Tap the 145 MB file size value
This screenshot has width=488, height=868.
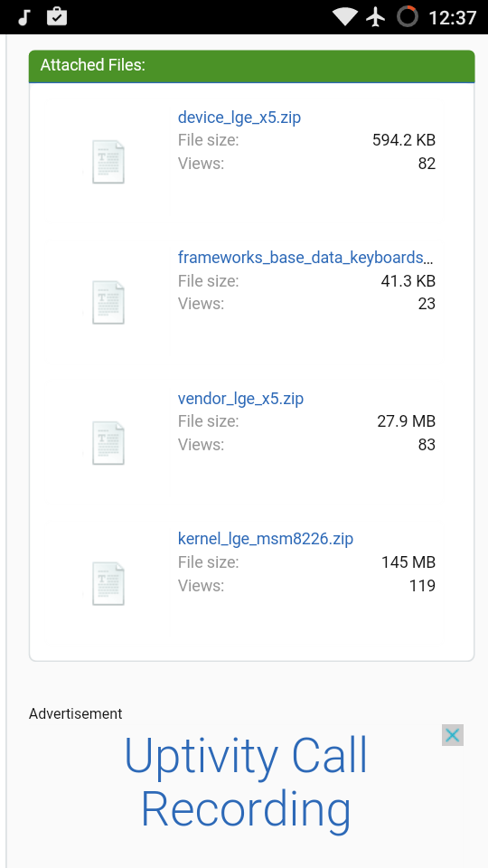(x=408, y=562)
